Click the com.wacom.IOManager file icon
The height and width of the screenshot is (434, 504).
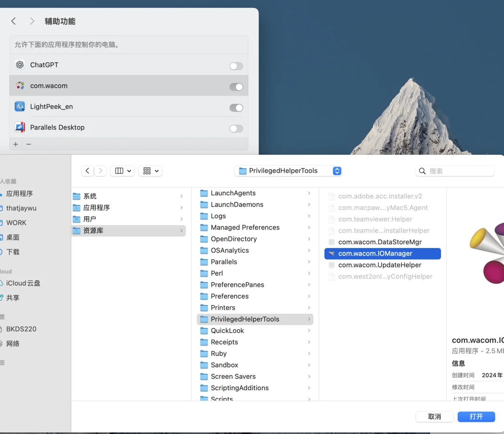[x=331, y=254]
